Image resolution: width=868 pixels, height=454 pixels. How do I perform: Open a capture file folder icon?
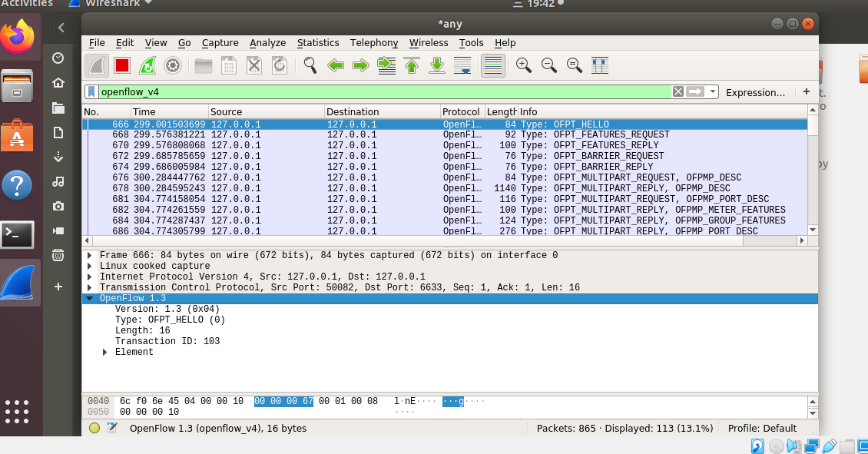[x=203, y=66]
